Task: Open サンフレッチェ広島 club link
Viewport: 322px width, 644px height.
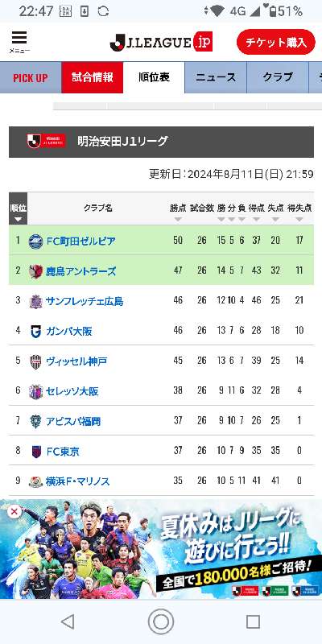Action: point(85,301)
